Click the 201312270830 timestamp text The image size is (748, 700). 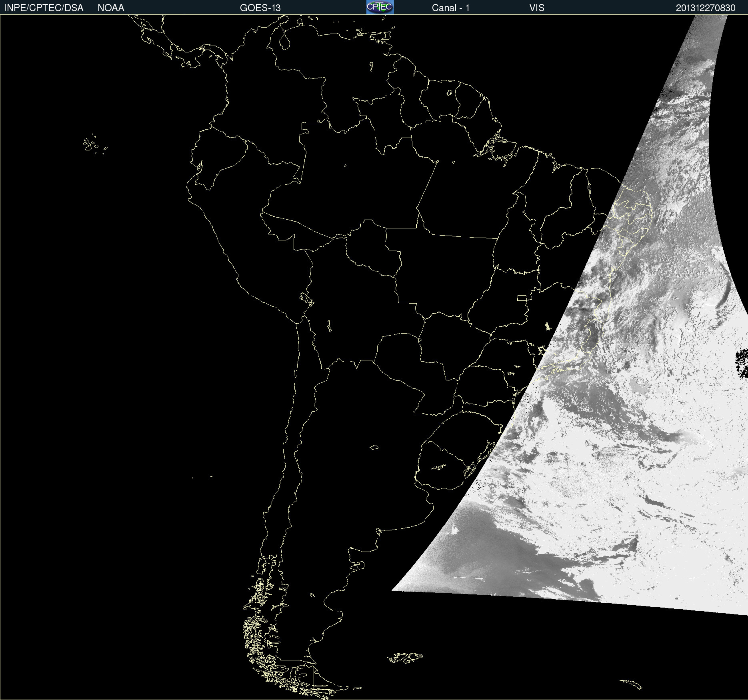click(705, 8)
